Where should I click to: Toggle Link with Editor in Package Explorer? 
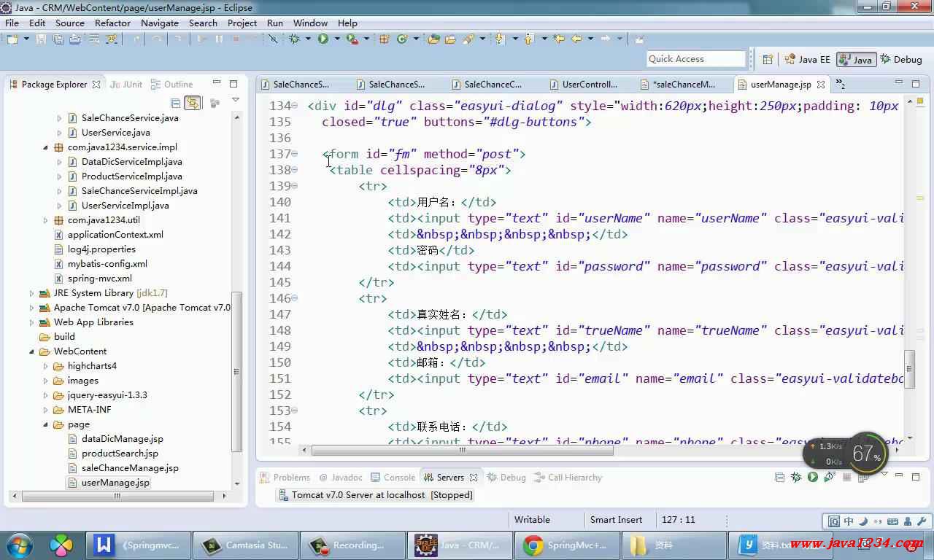click(193, 104)
